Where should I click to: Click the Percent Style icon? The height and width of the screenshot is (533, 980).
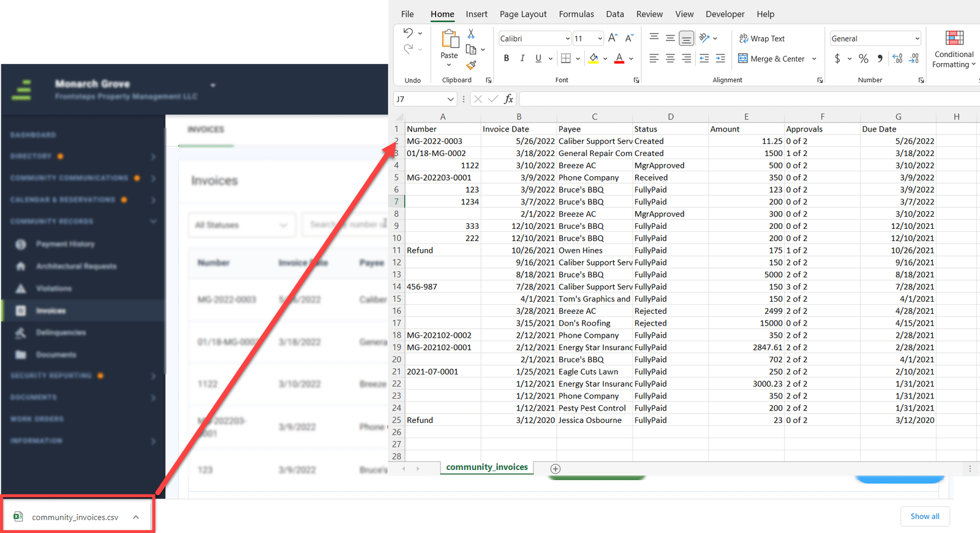[864, 59]
